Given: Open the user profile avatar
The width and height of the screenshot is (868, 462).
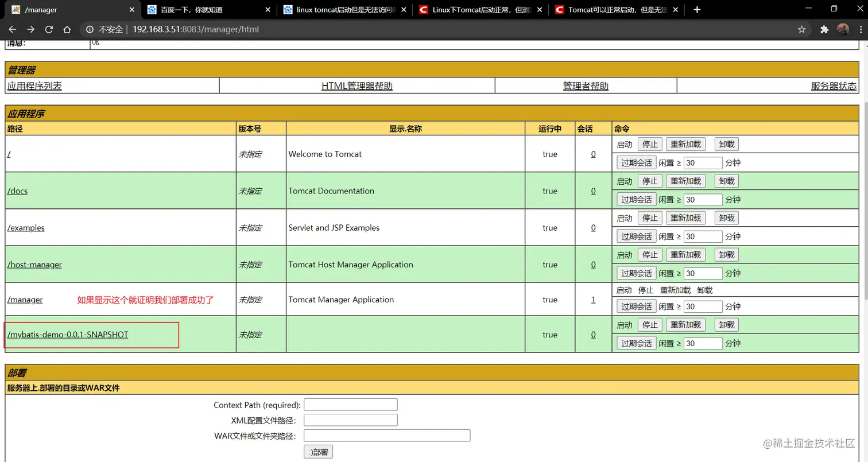Looking at the screenshot, I should pos(843,29).
